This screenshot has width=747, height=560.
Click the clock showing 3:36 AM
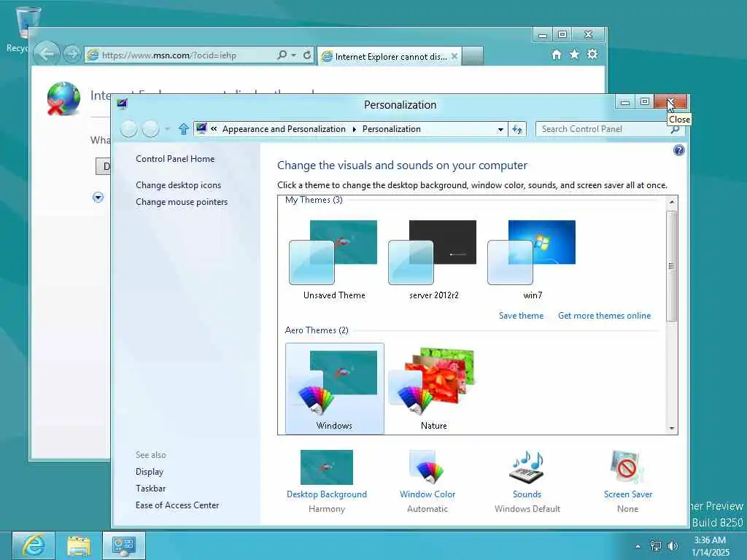coord(710,540)
